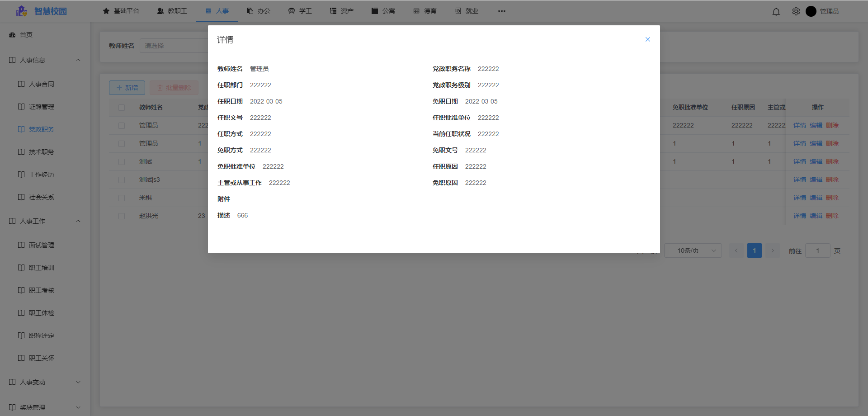Switch to the 学工 module tab
Image resolution: width=868 pixels, height=416 pixels.
tap(300, 11)
